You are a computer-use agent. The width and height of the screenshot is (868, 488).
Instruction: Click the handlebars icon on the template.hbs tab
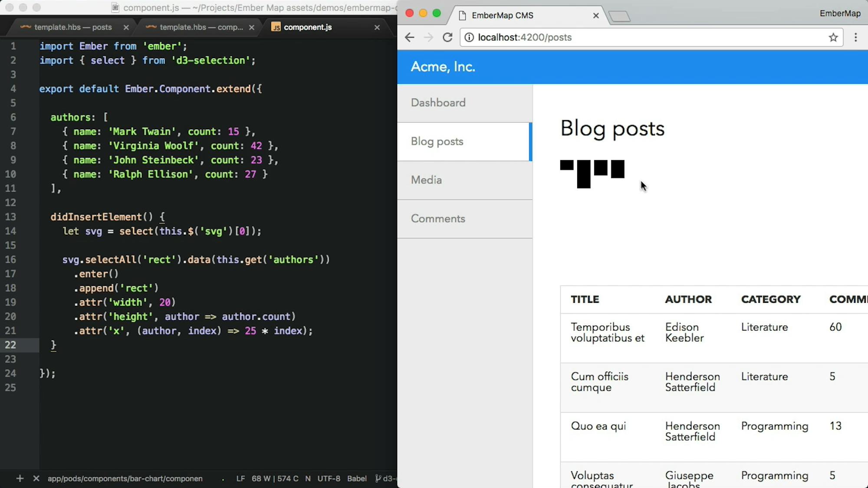(x=25, y=27)
